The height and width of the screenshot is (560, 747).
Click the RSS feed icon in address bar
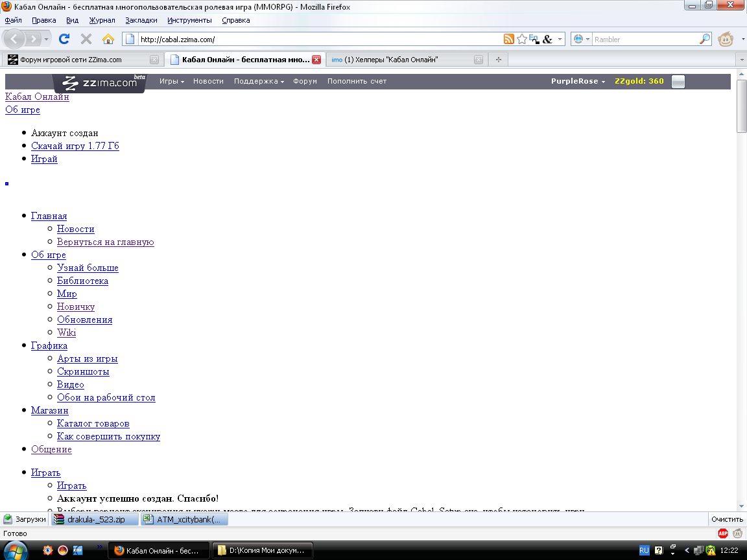click(509, 39)
